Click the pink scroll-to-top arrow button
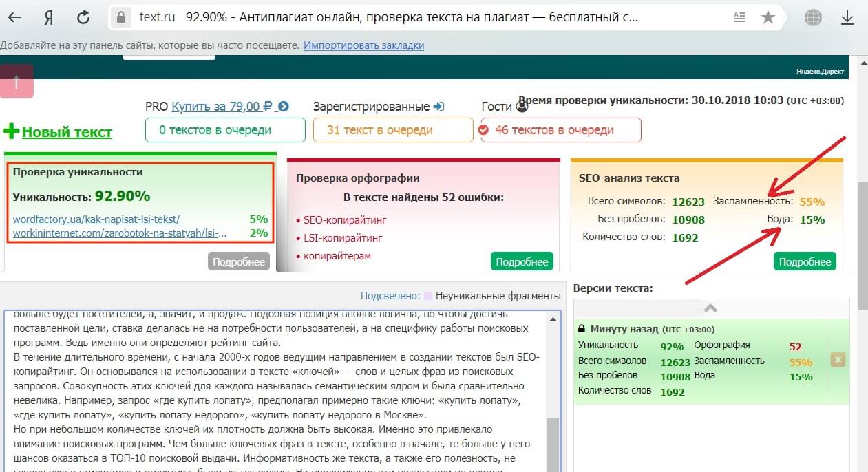The height and width of the screenshot is (472, 868). [x=17, y=81]
